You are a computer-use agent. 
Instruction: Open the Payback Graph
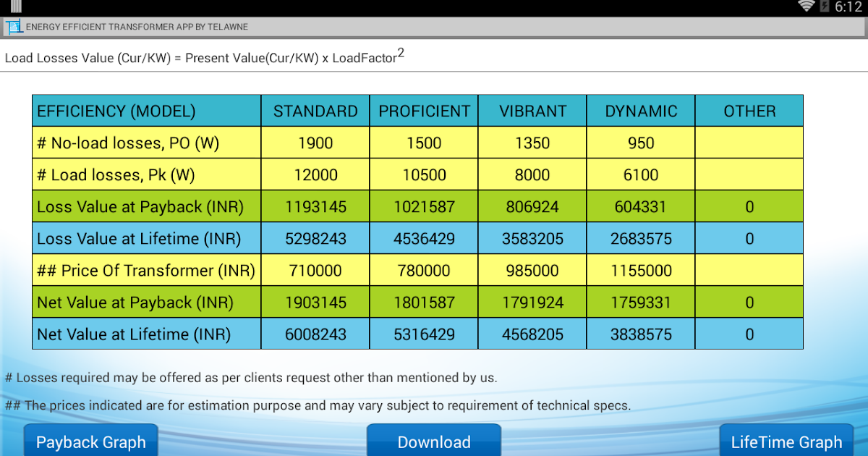pos(91,442)
